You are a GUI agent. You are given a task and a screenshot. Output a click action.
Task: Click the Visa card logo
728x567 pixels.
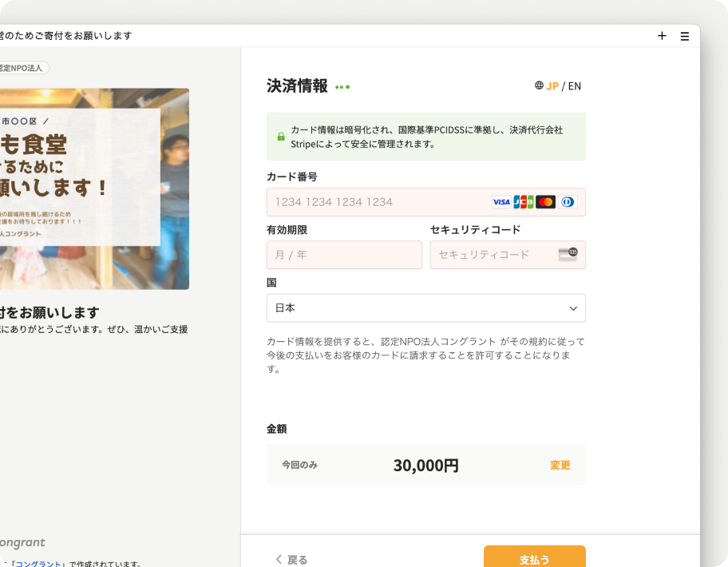click(x=501, y=202)
